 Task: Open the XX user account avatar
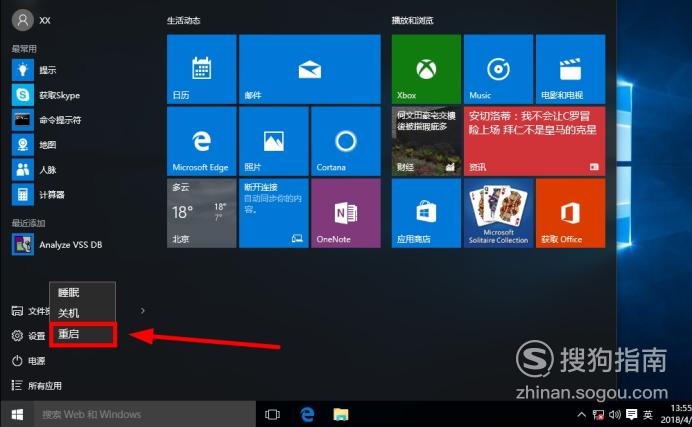click(23, 20)
